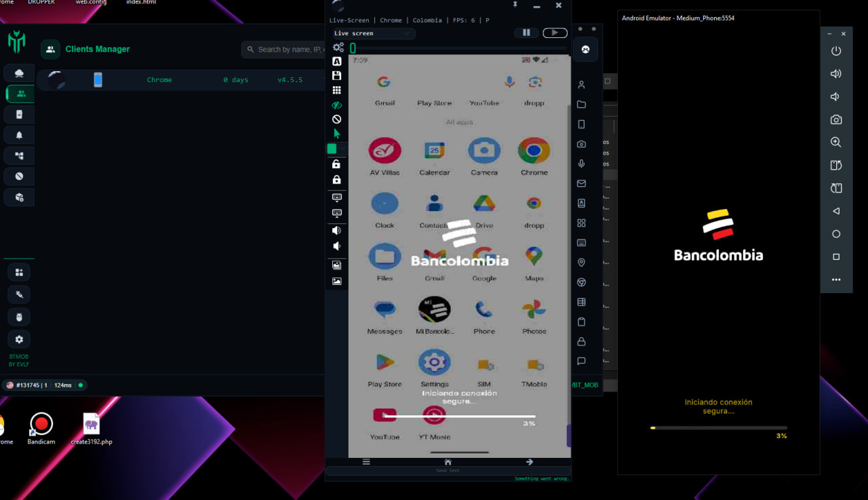Open the package box sidebar item
868x500 pixels.
19,197
